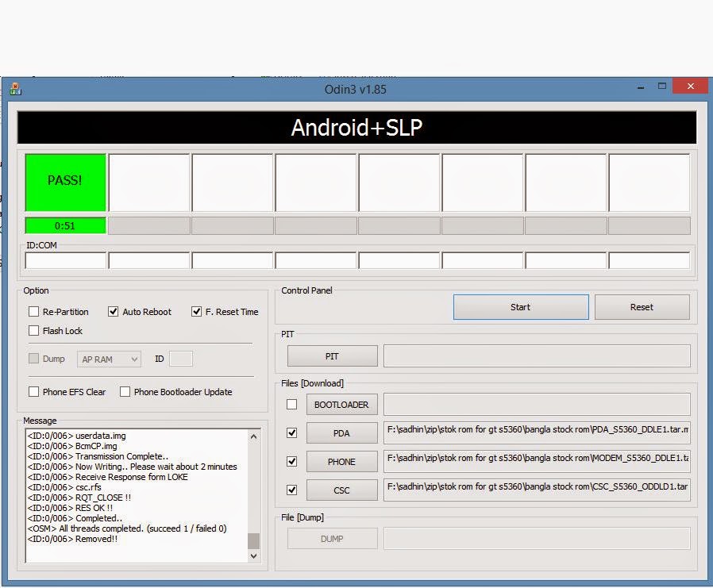
Task: Click the DUMP file button
Action: (333, 539)
